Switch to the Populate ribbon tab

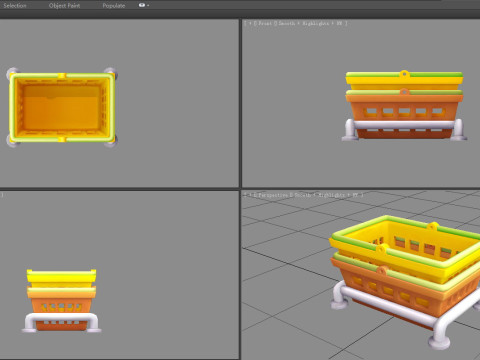(114, 6)
